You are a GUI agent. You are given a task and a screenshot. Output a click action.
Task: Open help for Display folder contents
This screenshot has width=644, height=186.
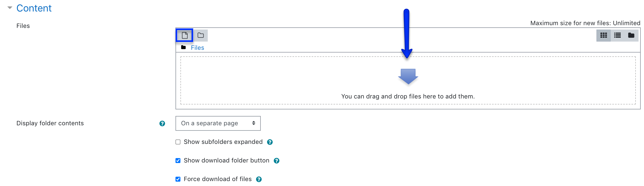point(162,123)
